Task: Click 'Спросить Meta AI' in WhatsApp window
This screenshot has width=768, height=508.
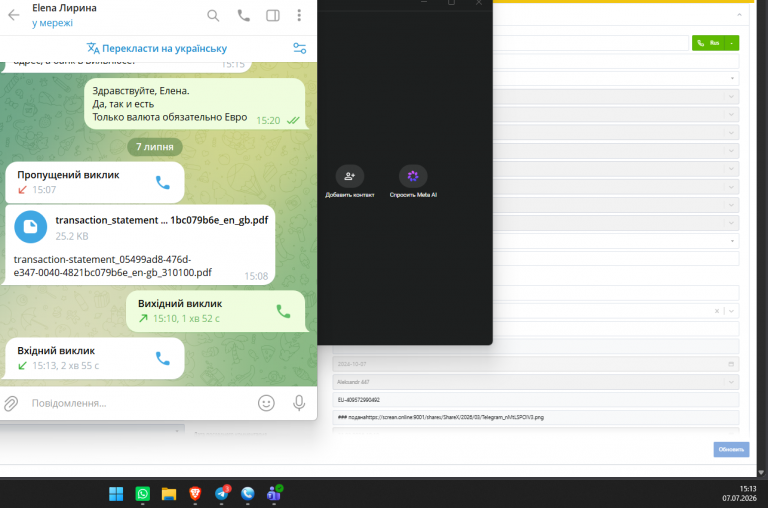Action: [413, 181]
